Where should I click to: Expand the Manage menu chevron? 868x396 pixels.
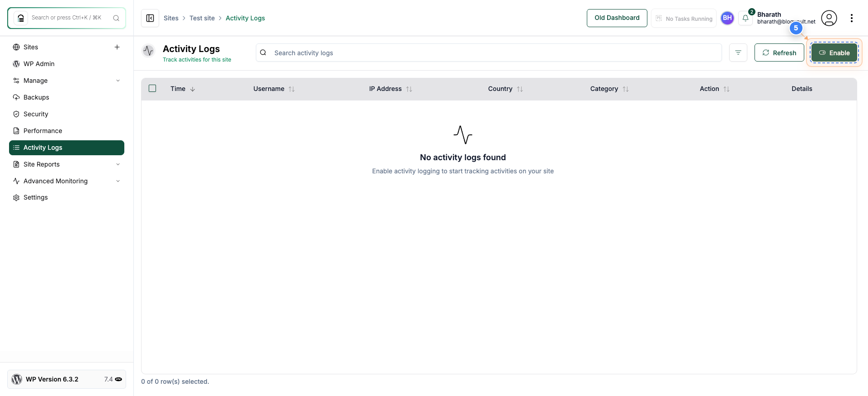(x=118, y=81)
